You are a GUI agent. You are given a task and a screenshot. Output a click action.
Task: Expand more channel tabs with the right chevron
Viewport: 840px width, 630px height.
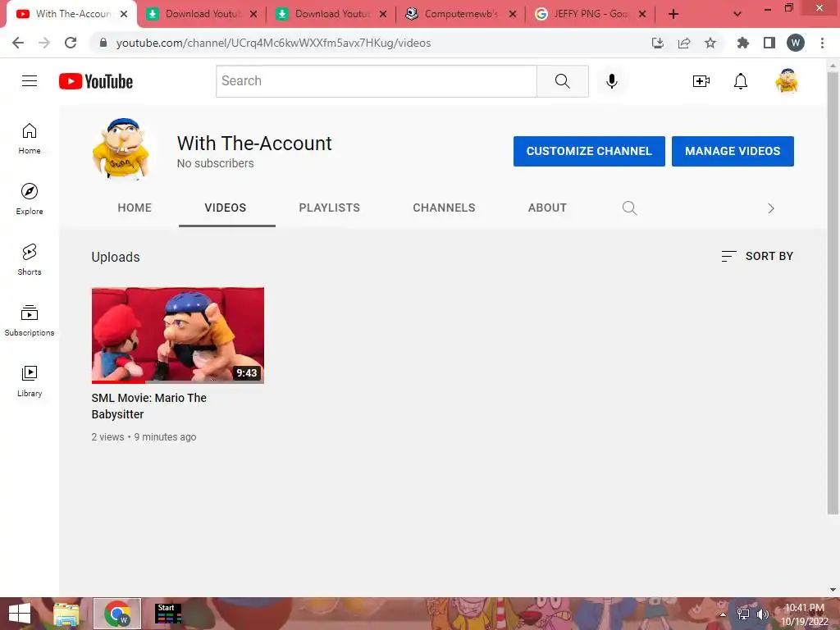pyautogui.click(x=771, y=208)
